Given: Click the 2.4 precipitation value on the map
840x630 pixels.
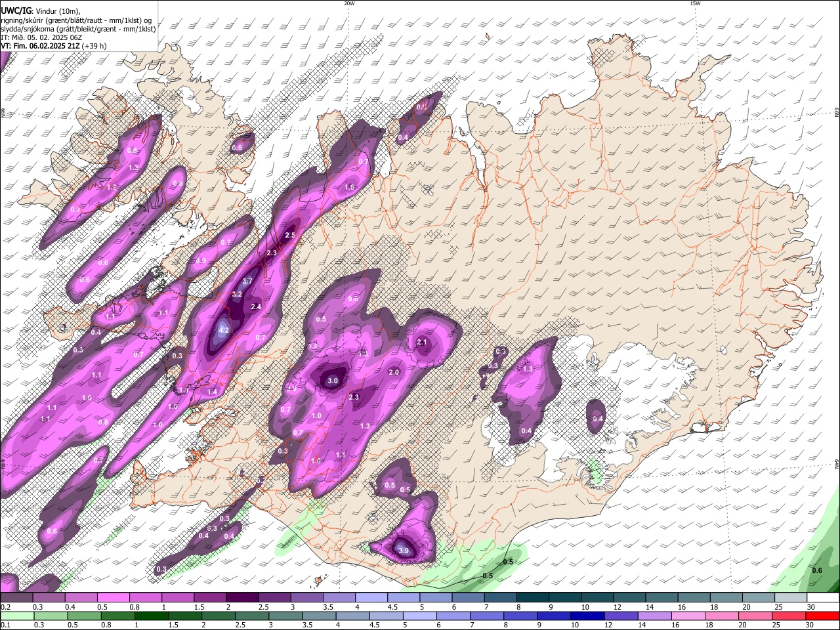Looking at the screenshot, I should click(x=256, y=306).
